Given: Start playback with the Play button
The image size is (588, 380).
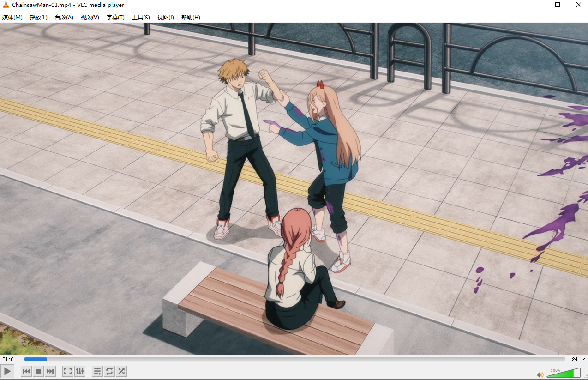Looking at the screenshot, I should pos(7,371).
